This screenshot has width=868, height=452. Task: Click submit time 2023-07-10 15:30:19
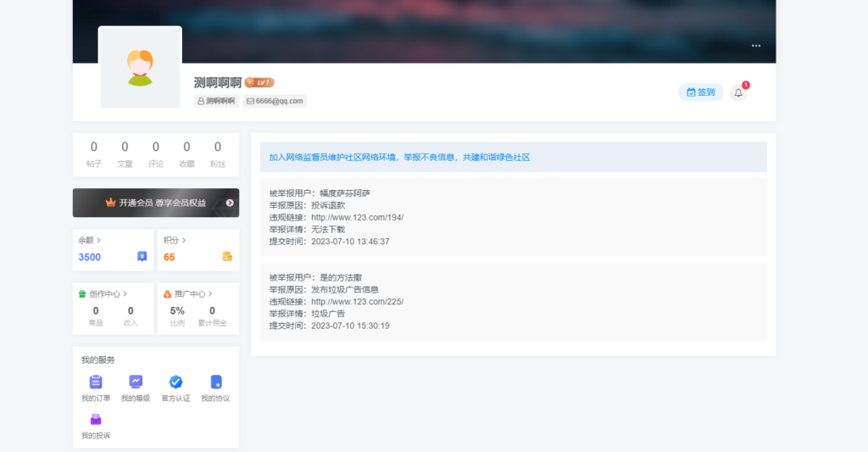350,326
